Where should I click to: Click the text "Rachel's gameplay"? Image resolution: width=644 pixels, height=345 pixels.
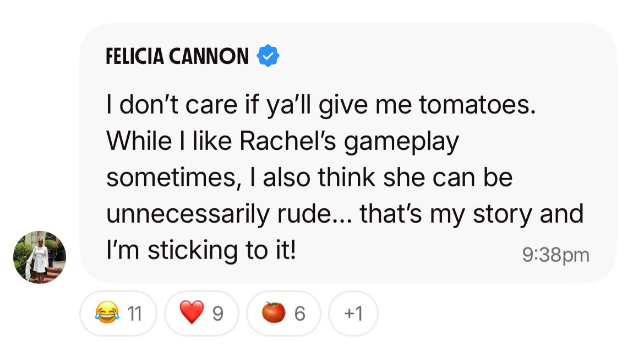349,142
